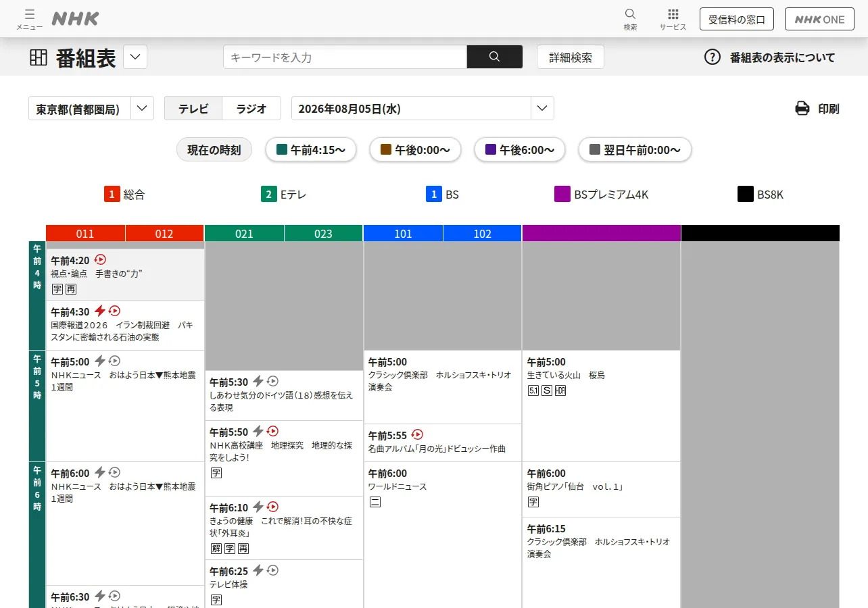The height and width of the screenshot is (608, 868).
Task: Click play icon on 午前6:25 テレビ体操
Action: (273, 570)
